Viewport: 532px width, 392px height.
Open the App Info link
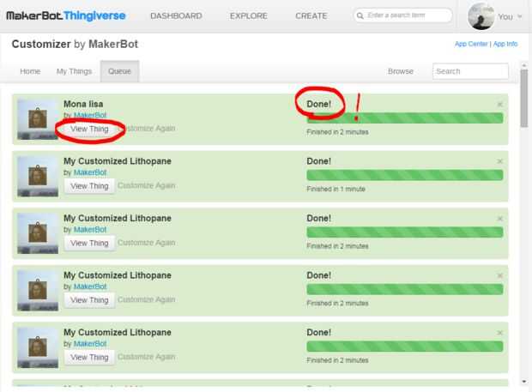point(505,44)
